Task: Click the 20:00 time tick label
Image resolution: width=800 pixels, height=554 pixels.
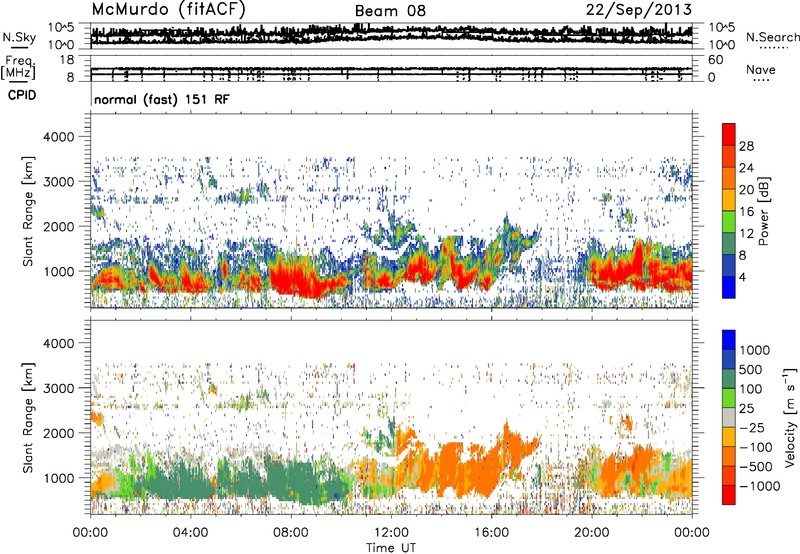Action: (591, 533)
